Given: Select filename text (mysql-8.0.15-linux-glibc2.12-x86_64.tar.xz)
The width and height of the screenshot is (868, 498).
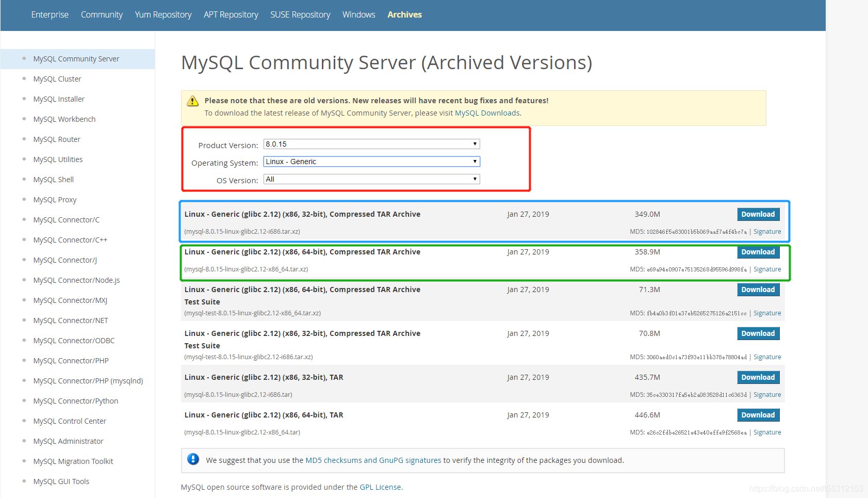Looking at the screenshot, I should 246,269.
